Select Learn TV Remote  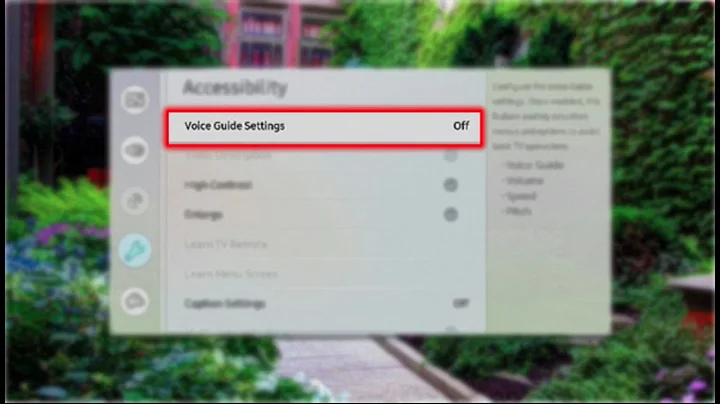pyautogui.click(x=225, y=244)
